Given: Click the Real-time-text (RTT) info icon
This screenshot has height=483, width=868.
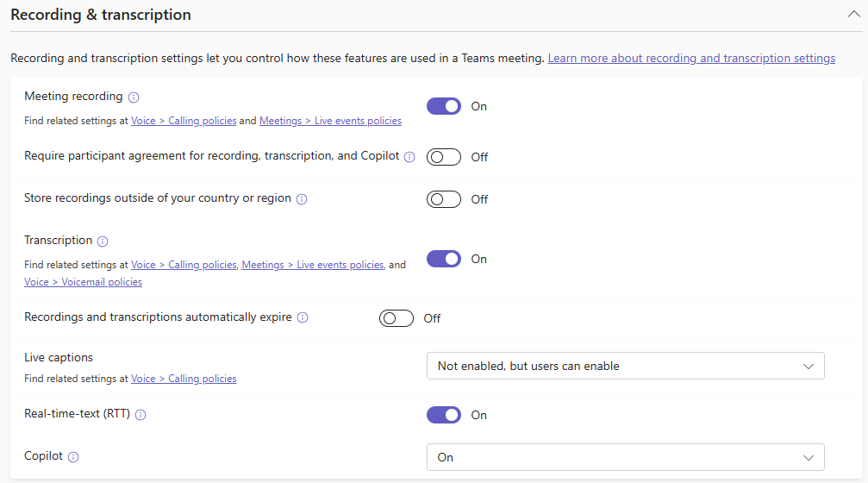Looking at the screenshot, I should (x=141, y=415).
